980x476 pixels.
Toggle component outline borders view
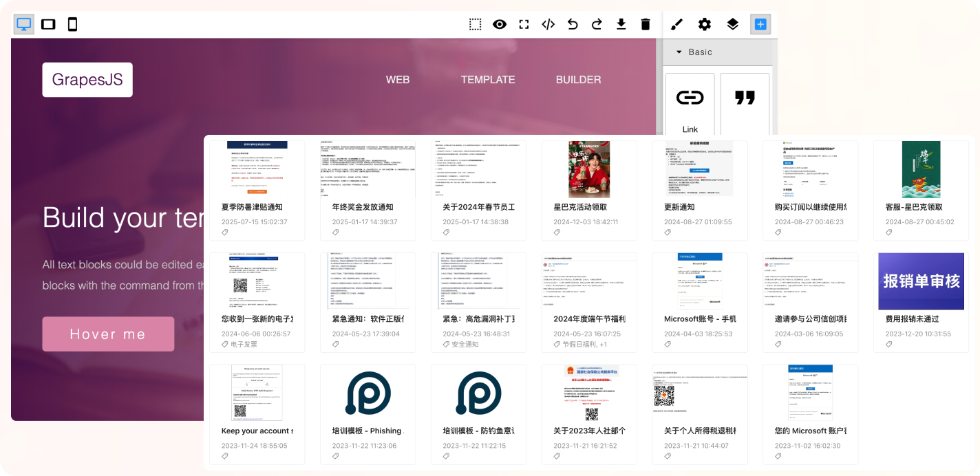(476, 25)
